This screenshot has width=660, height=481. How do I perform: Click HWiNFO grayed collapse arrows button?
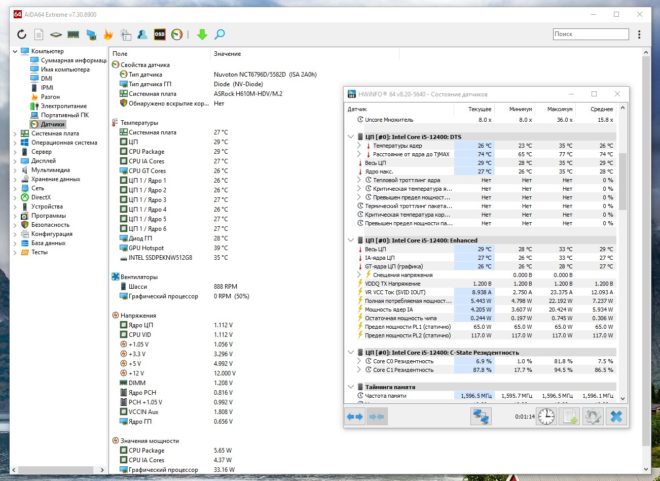coord(377,416)
